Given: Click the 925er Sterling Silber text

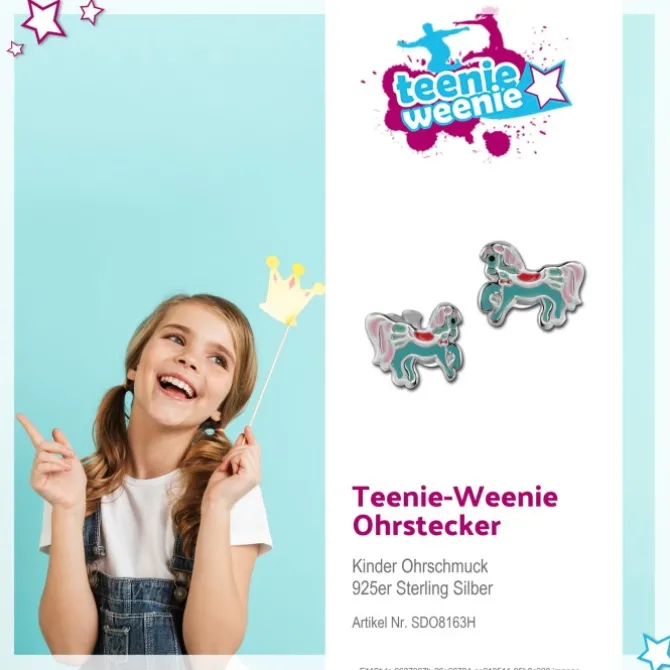Looking at the screenshot, I should point(422,588).
